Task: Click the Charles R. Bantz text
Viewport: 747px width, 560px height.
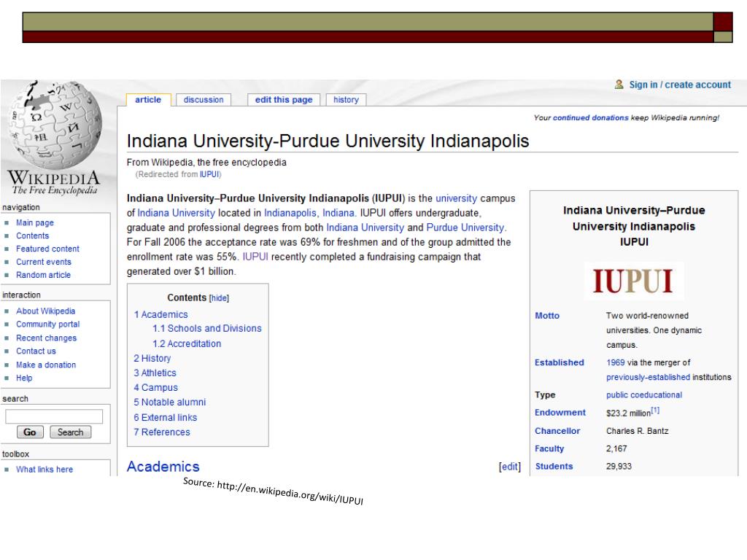Action: click(x=638, y=431)
